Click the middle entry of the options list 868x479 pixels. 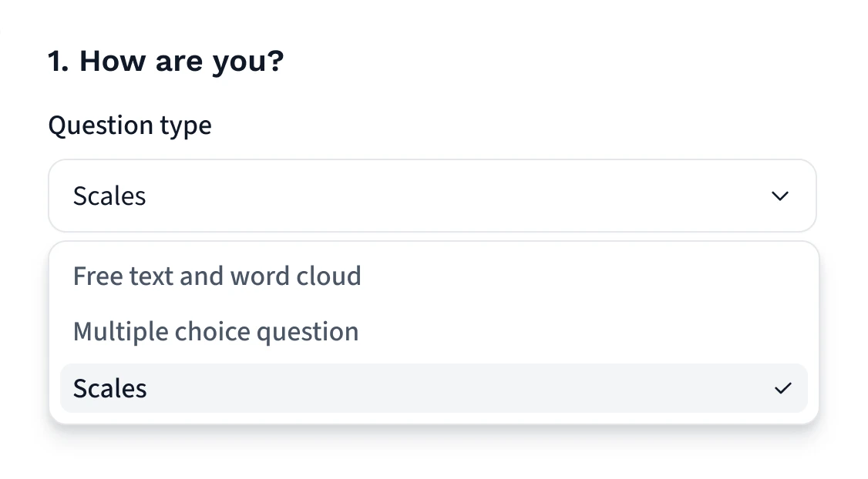click(216, 332)
